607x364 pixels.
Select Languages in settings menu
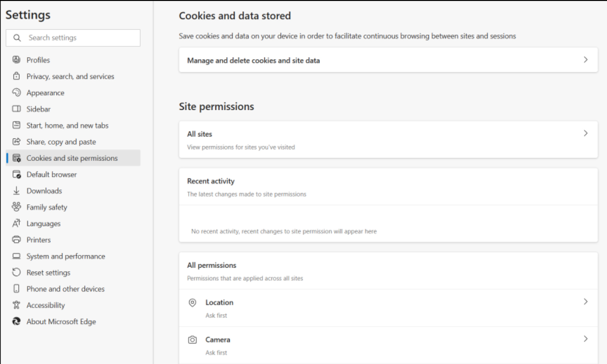coord(44,223)
